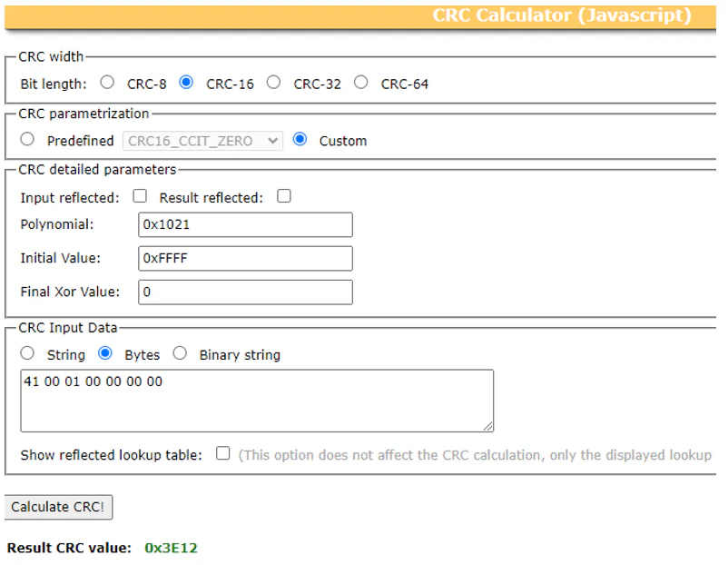The image size is (728, 565).
Task: Select the String input data radio button
Action: point(27,353)
